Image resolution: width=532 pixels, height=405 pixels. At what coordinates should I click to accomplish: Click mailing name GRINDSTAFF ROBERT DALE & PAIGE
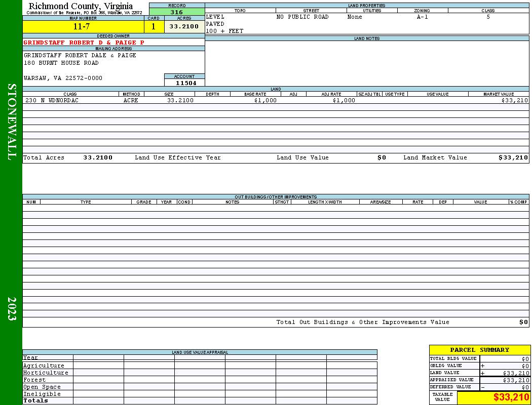[x=80, y=55]
